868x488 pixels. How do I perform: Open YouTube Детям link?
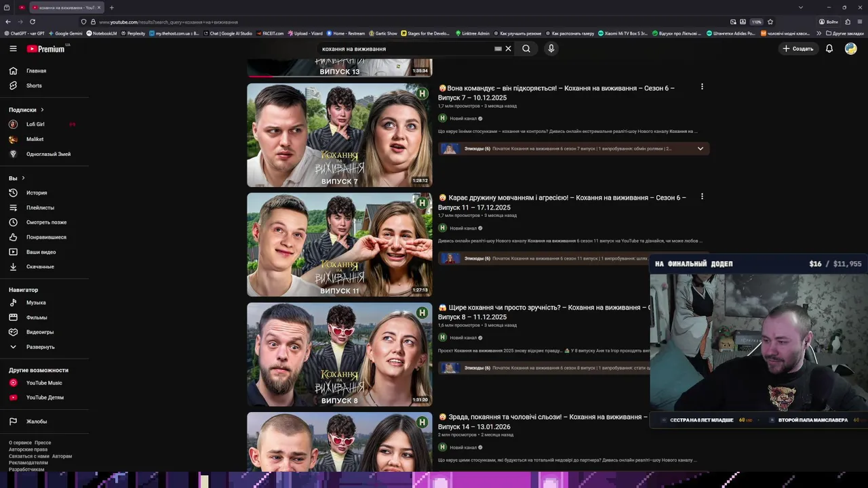tap(44, 398)
